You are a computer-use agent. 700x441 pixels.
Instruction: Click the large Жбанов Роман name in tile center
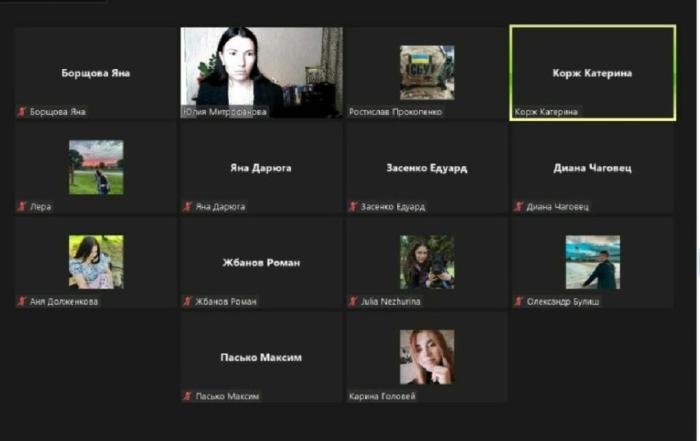[x=261, y=263]
